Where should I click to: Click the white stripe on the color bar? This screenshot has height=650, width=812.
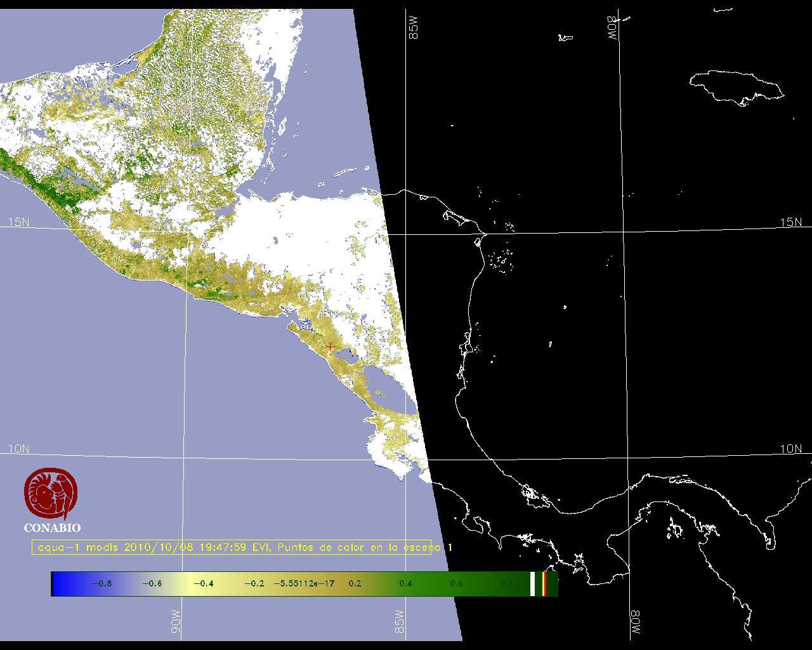(532, 583)
